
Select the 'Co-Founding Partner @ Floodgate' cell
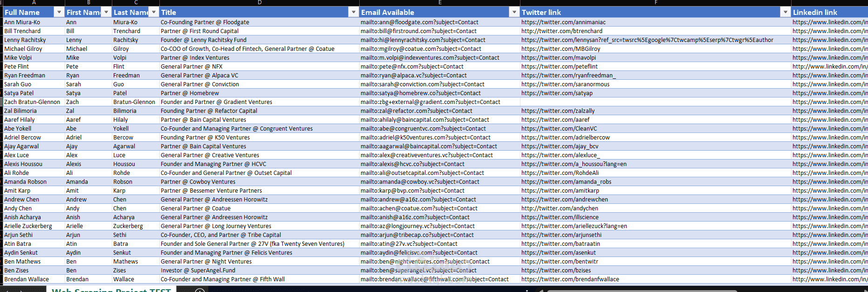click(259, 22)
